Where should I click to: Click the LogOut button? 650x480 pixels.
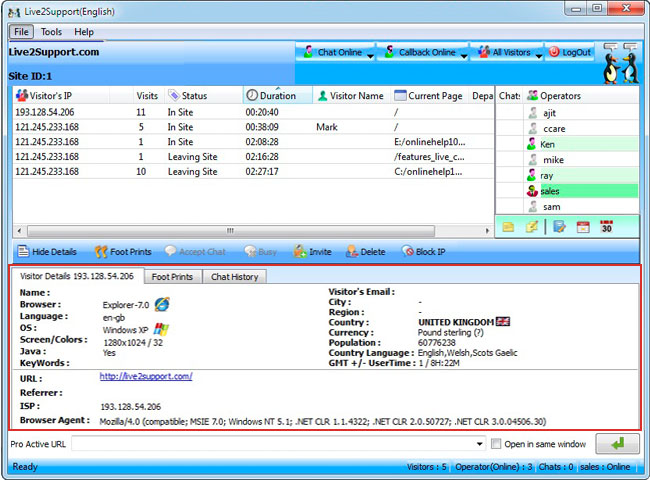[570, 52]
